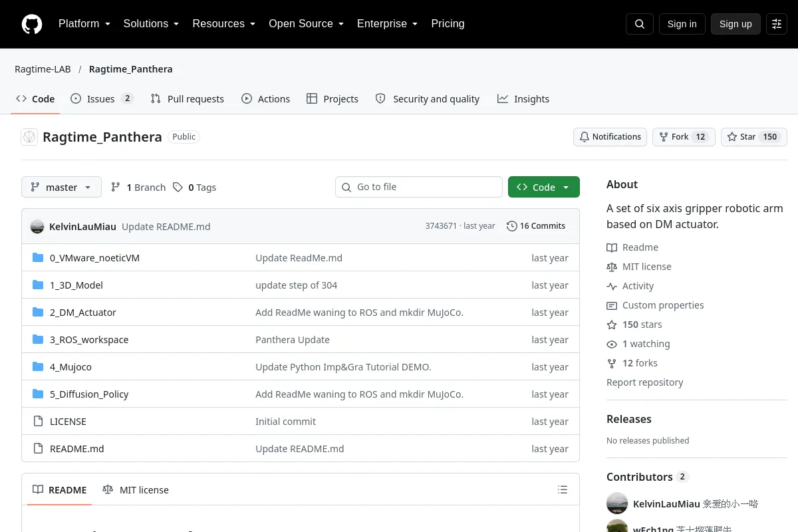
Task: Expand the Enterprise menu
Action: coord(387,24)
